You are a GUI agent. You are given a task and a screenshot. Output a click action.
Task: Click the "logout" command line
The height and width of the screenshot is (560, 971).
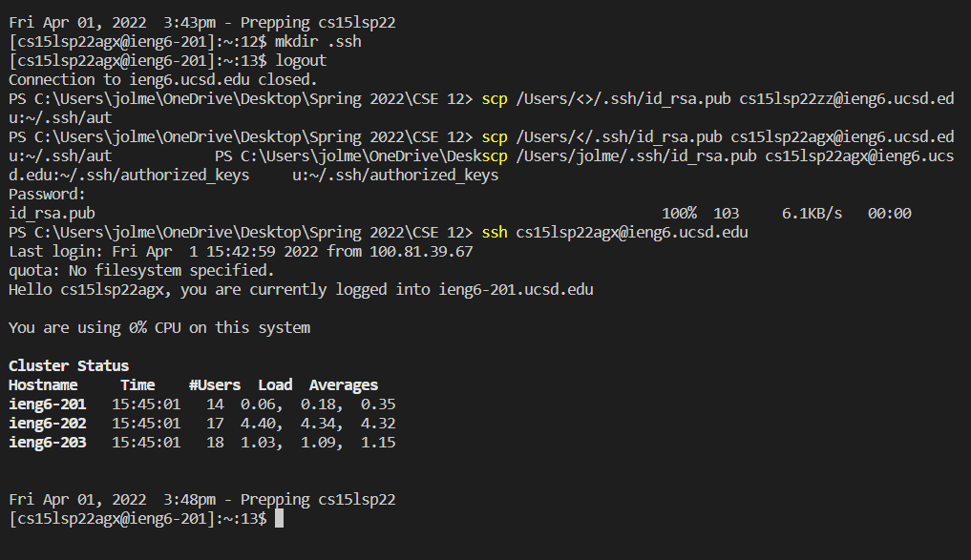300,60
